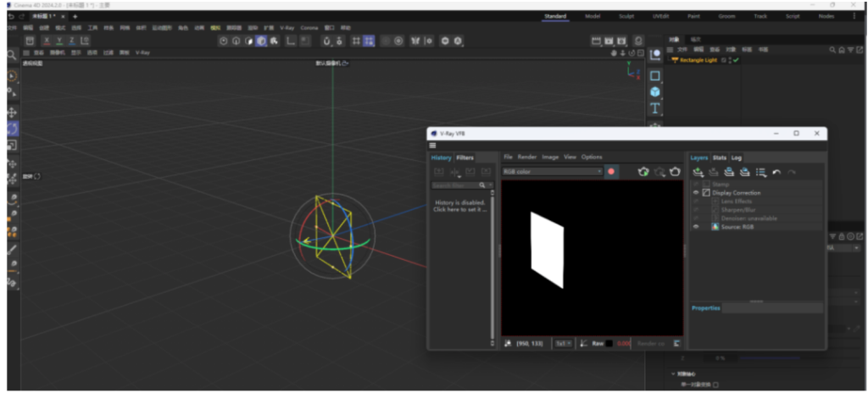Click the undo arrow in VFB Layers toolbar

776,173
